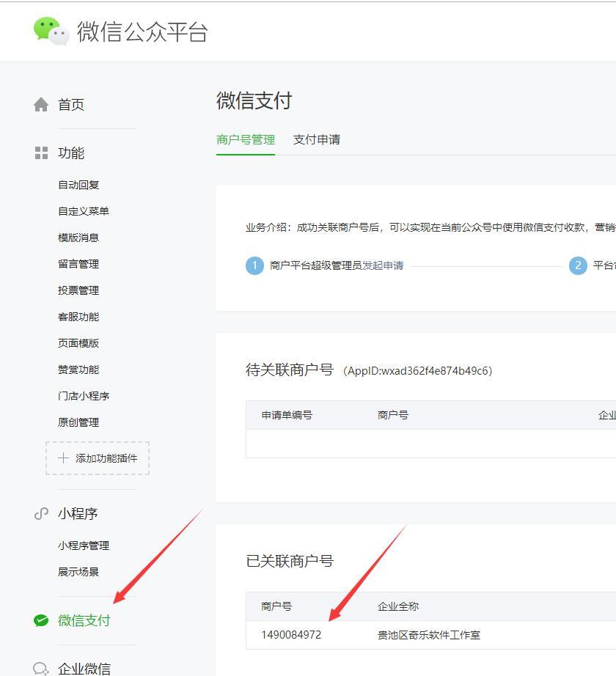Click the 企业微信 chat icon
Viewport: 616px width, 676px height.
click(x=41, y=669)
